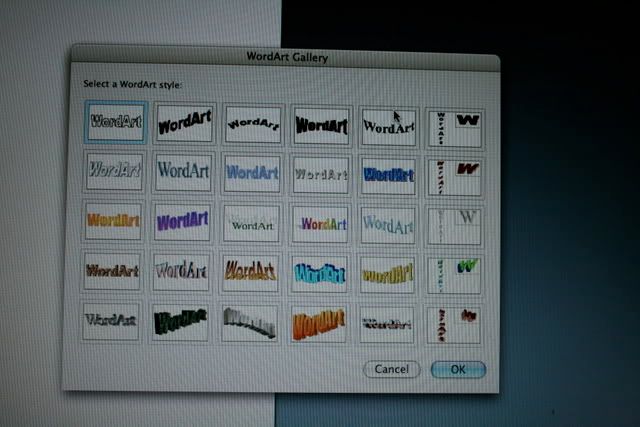Viewport: 640px width, 427px height.
Task: Select the heavy black condensed WordArt style
Action: click(x=321, y=126)
